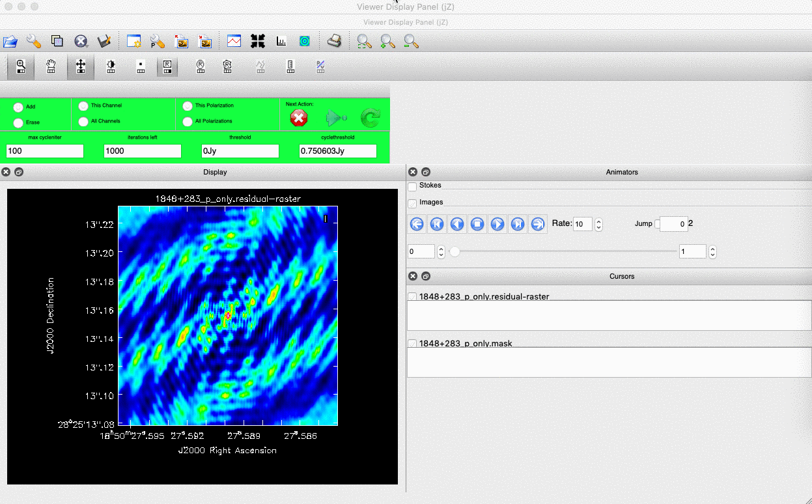Click the print icon
This screenshot has width=812, height=504.
click(x=334, y=42)
